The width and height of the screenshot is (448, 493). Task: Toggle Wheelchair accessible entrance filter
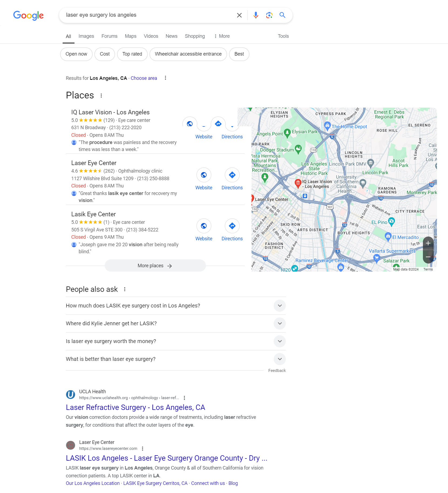tap(188, 54)
